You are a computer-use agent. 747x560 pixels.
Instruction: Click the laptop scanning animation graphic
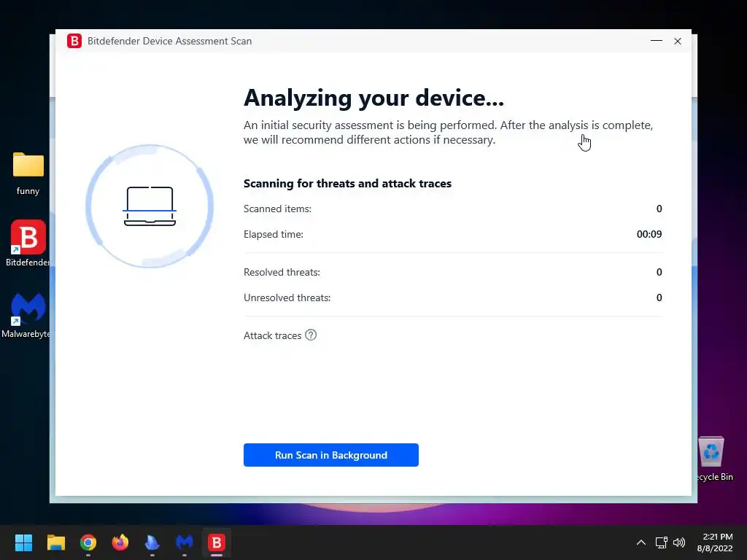pyautogui.click(x=150, y=206)
